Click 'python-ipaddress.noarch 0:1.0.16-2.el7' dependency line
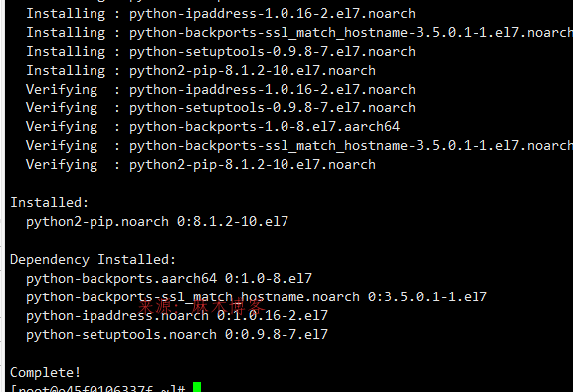The height and width of the screenshot is (392, 573). click(x=177, y=316)
